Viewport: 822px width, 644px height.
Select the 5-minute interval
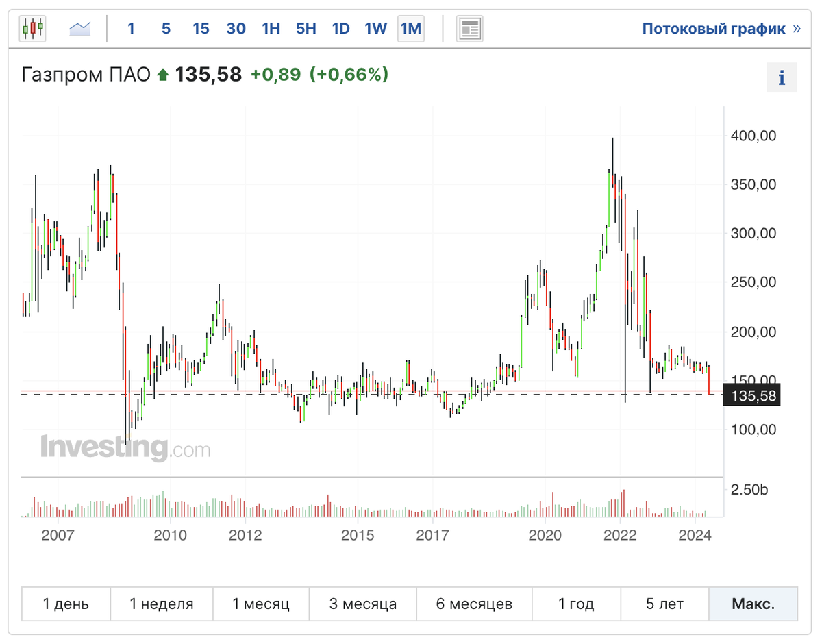click(166, 29)
